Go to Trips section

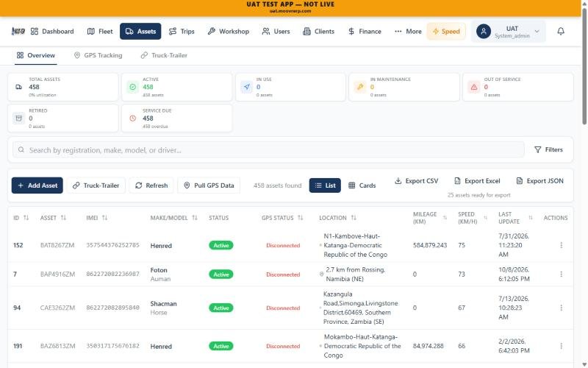(x=182, y=31)
